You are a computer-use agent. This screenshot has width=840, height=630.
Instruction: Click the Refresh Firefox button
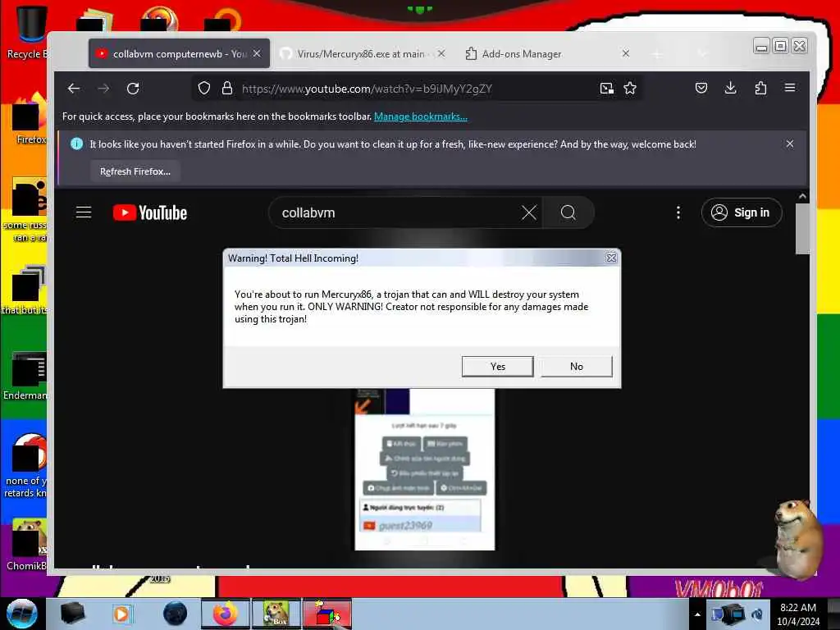(135, 171)
